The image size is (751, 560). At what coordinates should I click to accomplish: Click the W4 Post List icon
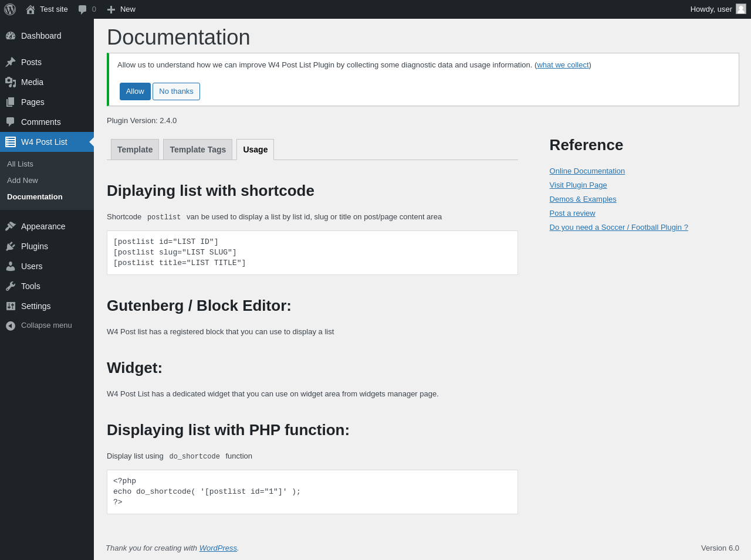(x=11, y=142)
